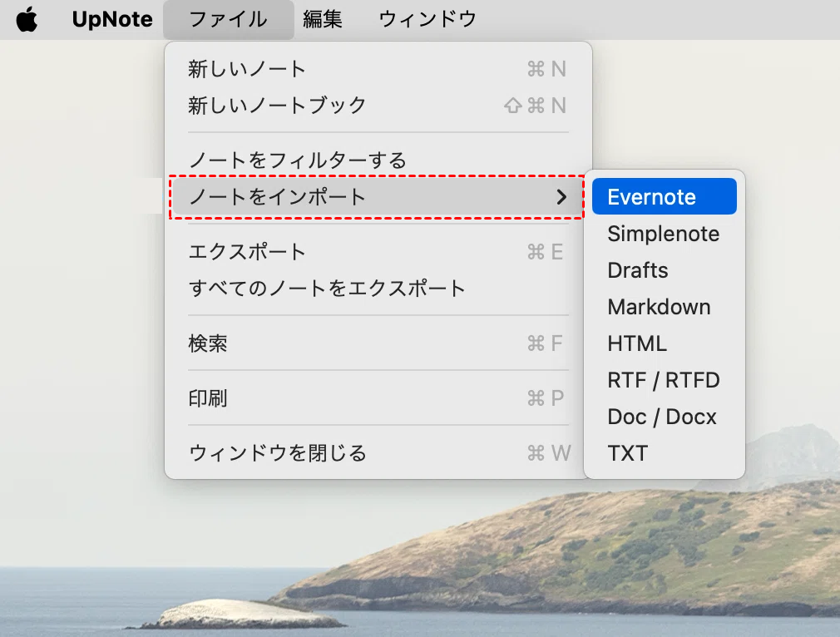
Task: Choose HTML import format
Action: 665,343
